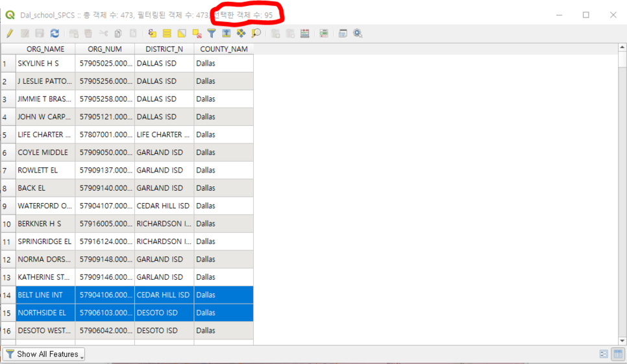
Task: Click cell J LESLIE PATTO...
Action: coord(45,81)
